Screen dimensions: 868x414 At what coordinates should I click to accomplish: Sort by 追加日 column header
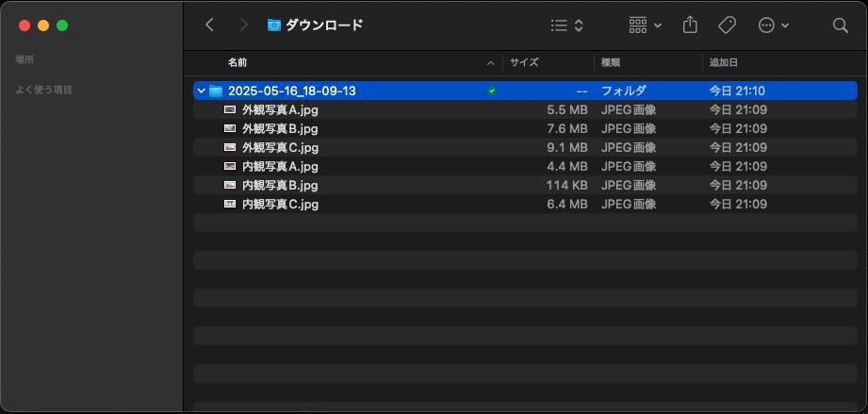pos(724,62)
